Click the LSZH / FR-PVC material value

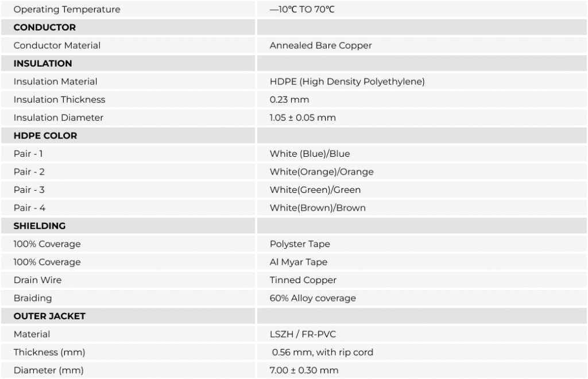pyautogui.click(x=303, y=334)
